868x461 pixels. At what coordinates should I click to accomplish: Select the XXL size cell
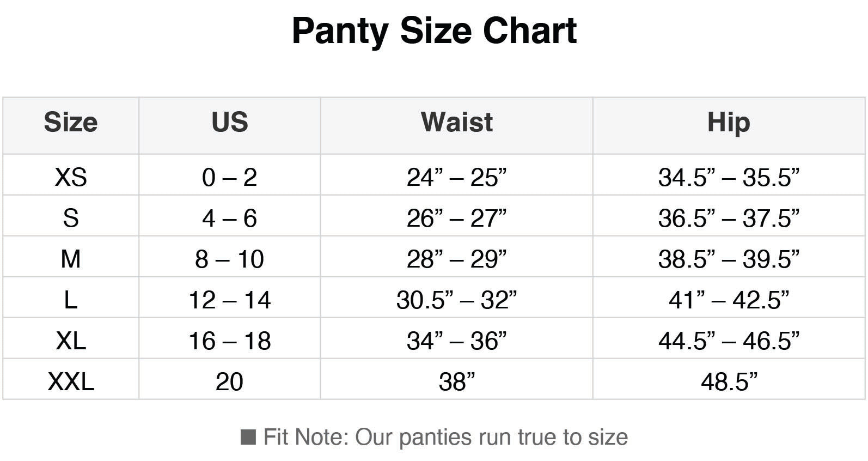71,381
